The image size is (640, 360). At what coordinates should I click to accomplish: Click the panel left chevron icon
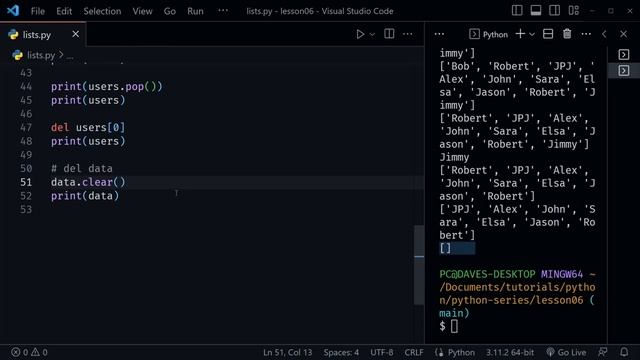tap(604, 34)
